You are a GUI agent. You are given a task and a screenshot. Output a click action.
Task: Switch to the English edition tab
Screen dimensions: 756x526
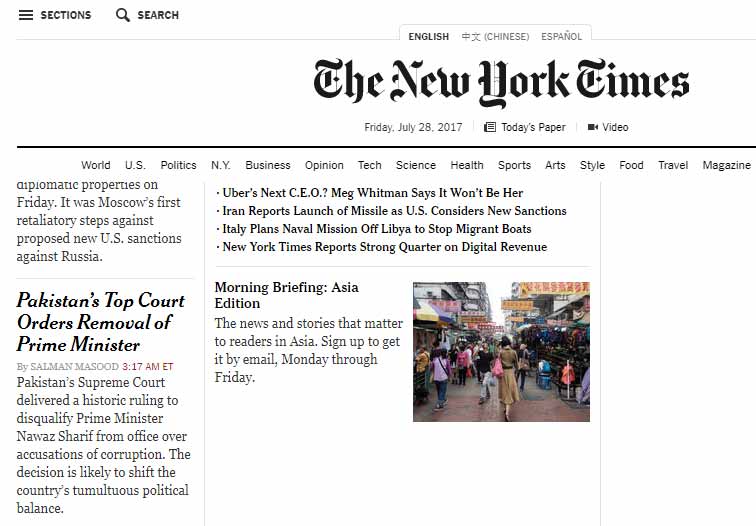pyautogui.click(x=428, y=37)
